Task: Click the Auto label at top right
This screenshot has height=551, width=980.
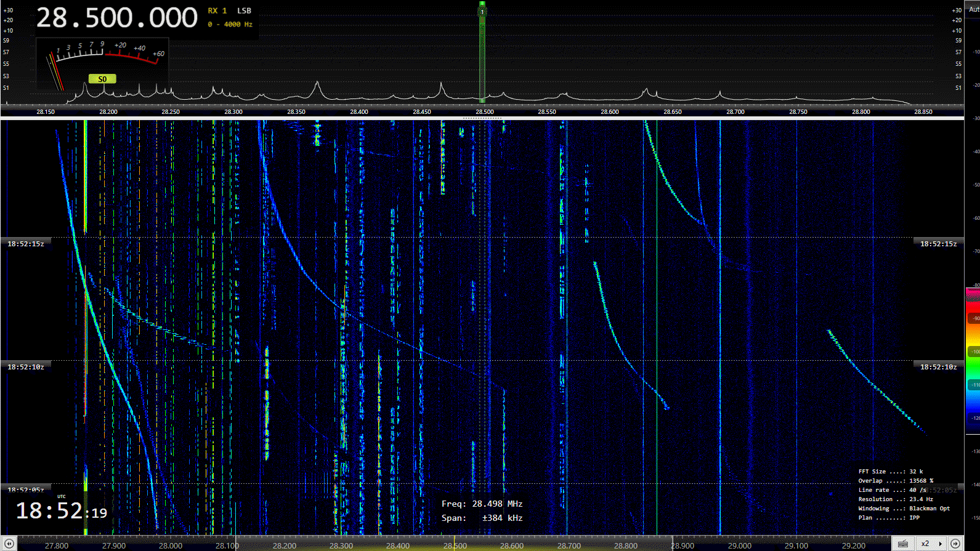Action: click(x=973, y=9)
